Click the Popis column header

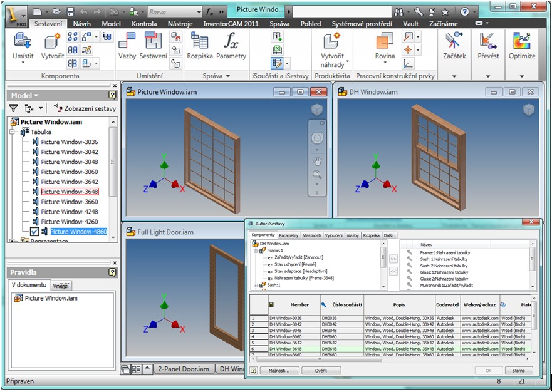point(399,305)
